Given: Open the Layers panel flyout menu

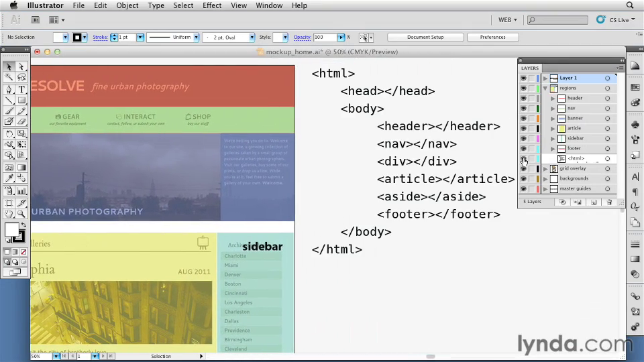Looking at the screenshot, I should point(620,68).
